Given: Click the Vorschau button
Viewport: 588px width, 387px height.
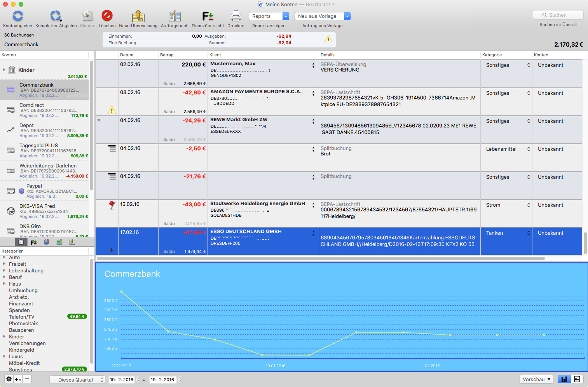Looking at the screenshot, I should (536, 379).
